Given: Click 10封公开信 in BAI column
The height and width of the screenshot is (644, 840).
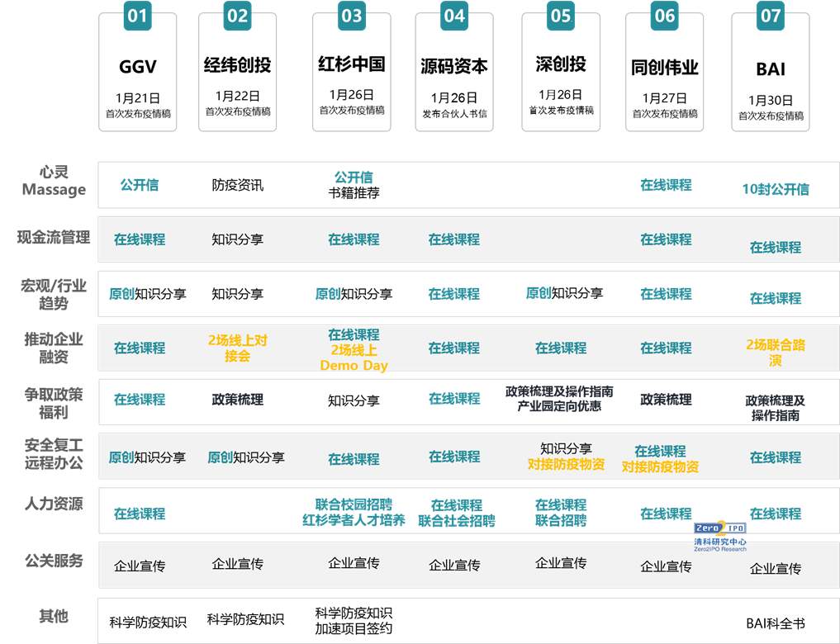Looking at the screenshot, I should pos(776,189).
